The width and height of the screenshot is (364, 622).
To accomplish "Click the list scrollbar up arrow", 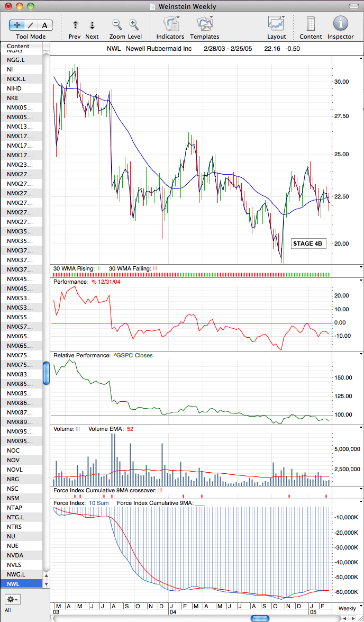I will [46, 575].
